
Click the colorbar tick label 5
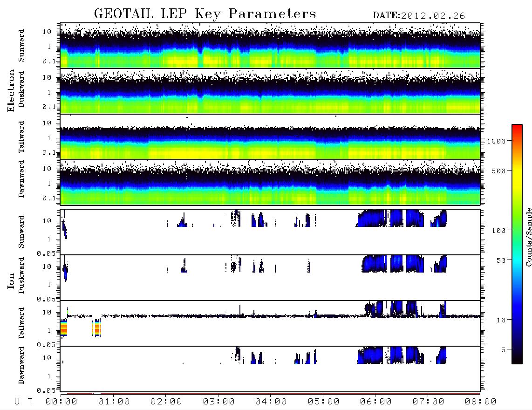(x=504, y=350)
